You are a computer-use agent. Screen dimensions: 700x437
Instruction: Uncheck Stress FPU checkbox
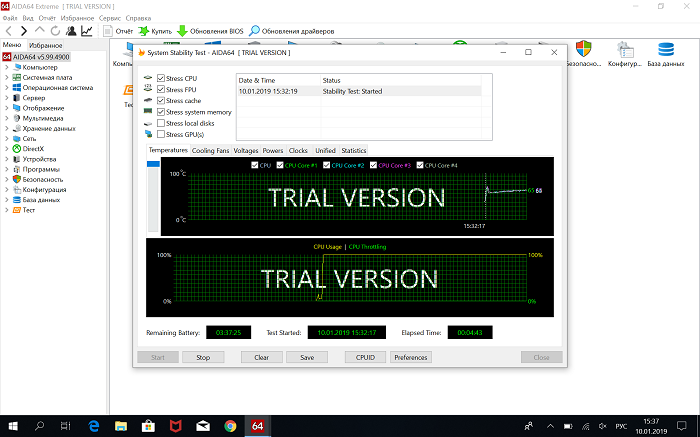coord(161,89)
